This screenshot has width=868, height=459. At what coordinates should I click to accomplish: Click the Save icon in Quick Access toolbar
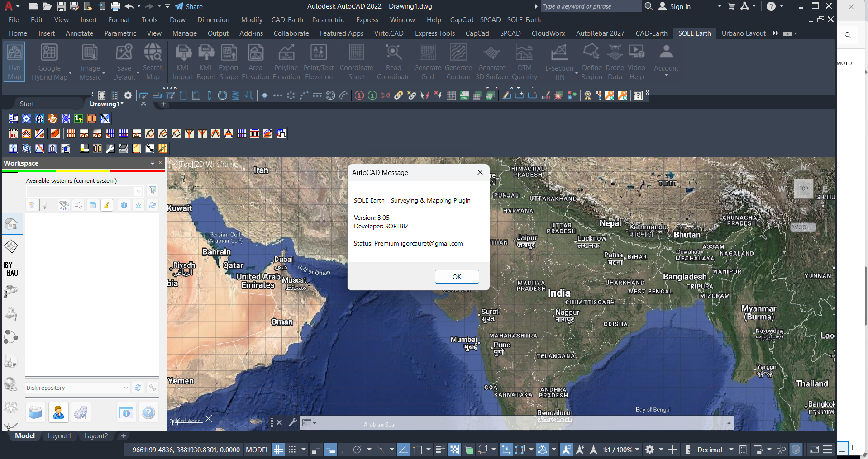point(61,6)
